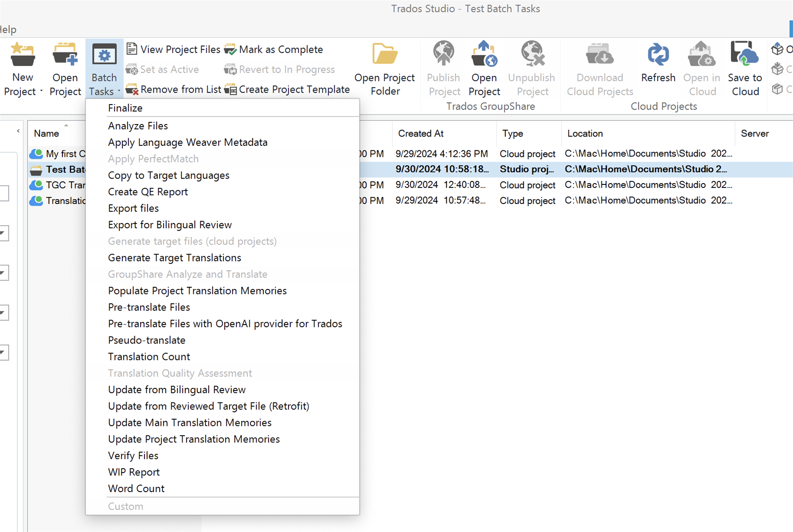Collapse the Batch Tasks dropdown arrow
Viewport: 793px width, 532px height.
pyautogui.click(x=119, y=91)
